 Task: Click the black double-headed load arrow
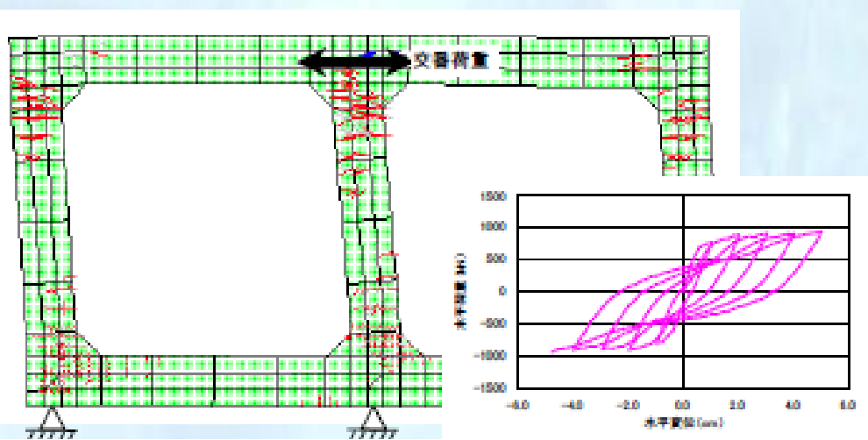pyautogui.click(x=355, y=61)
